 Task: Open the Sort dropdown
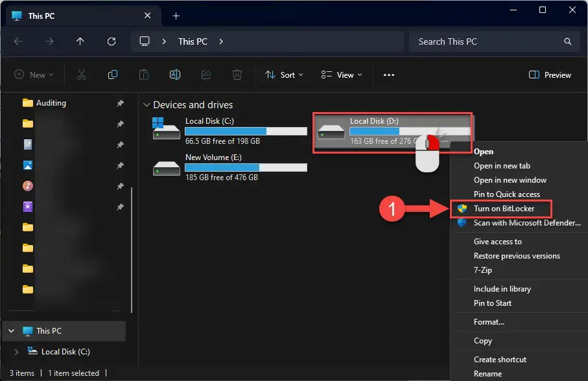(x=284, y=75)
